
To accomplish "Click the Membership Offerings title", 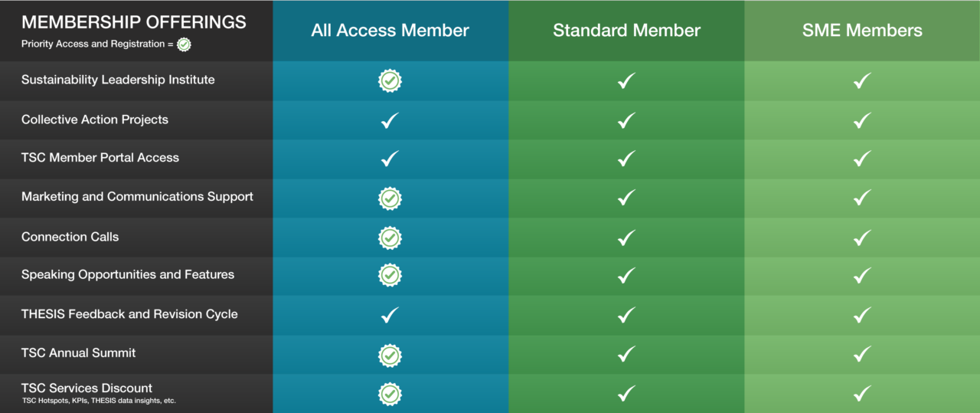I will 134,21.
